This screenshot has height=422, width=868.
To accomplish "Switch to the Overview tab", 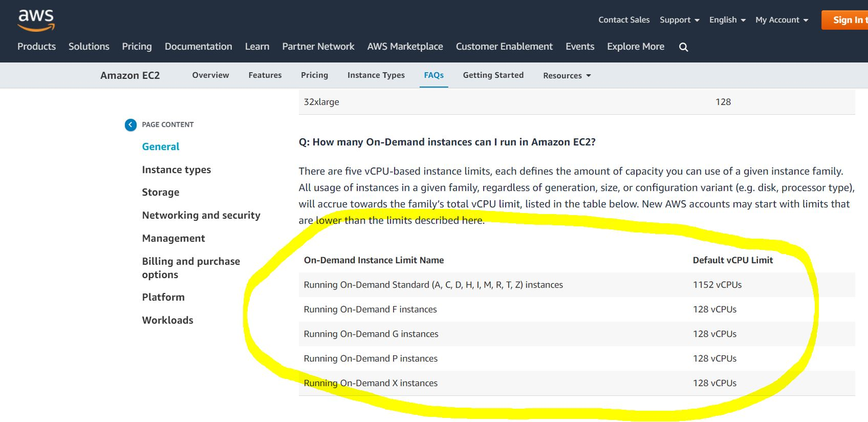I will pos(210,75).
